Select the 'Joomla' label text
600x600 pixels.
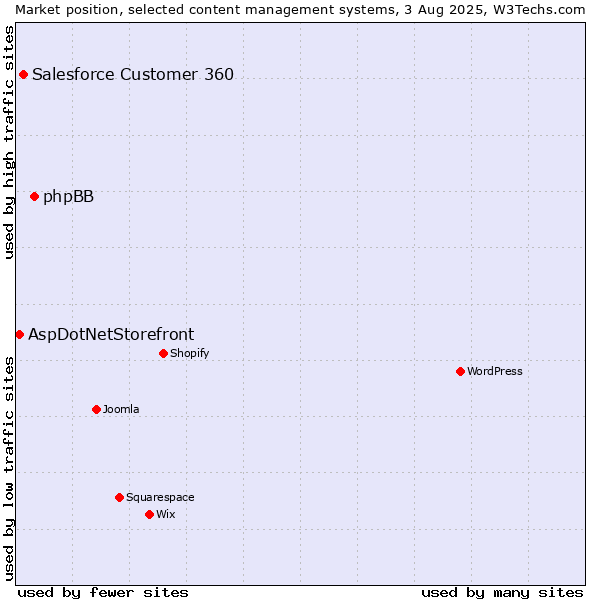pyautogui.click(x=121, y=409)
